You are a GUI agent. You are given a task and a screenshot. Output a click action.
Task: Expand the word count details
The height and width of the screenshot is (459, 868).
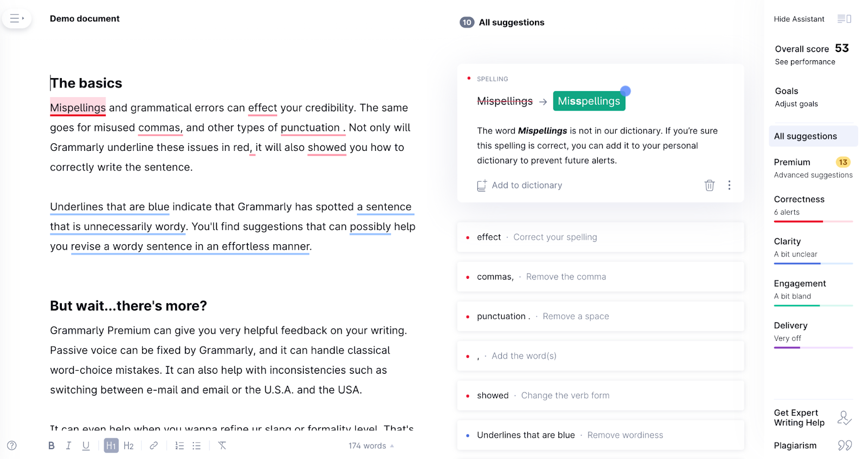pos(371,445)
